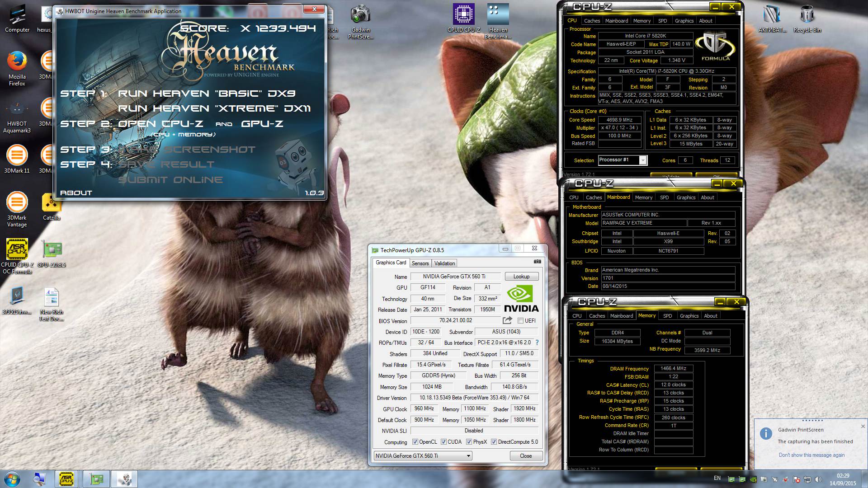Viewport: 868px width, 488px height.
Task: Click the GPU-Z taskbar button
Action: coord(96,479)
